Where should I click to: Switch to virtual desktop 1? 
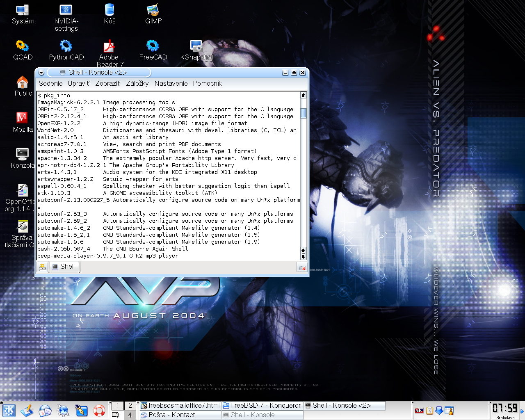118,406
